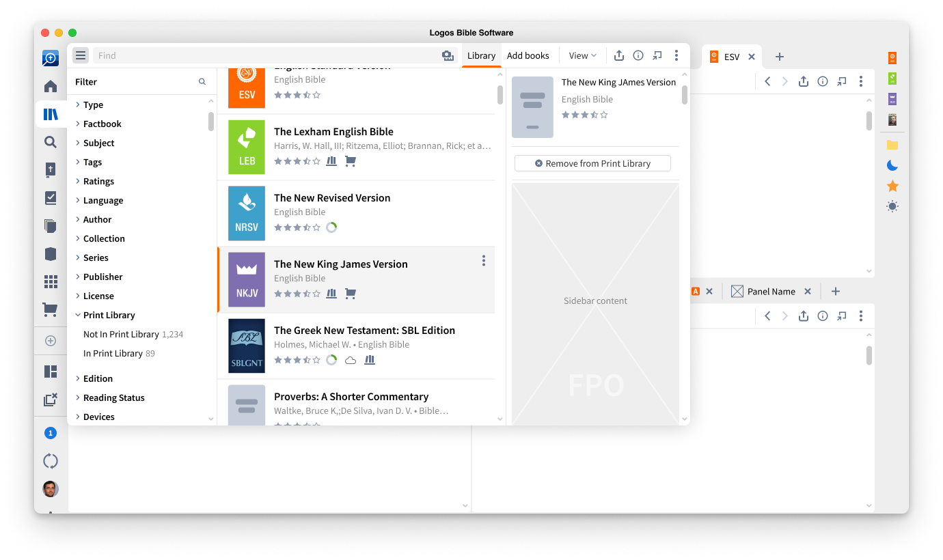Viewport: 943px width, 560px height.
Task: Click the download progress ring on New Revised Version
Action: coord(331,227)
